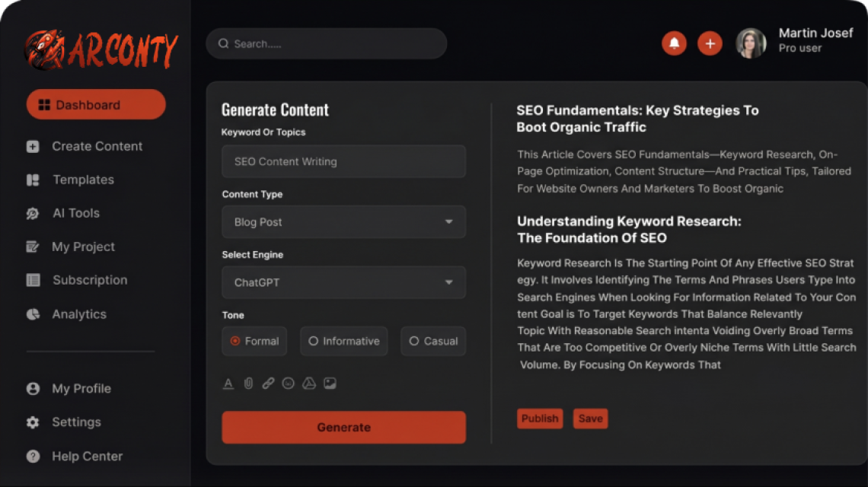Click the Keyword Or Topics input field
The width and height of the screenshot is (868, 487).
[343, 161]
